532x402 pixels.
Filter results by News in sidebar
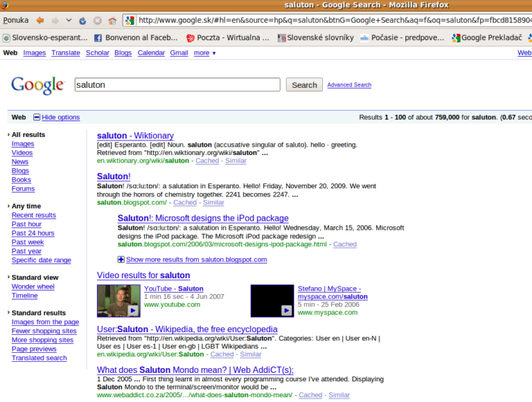(19, 162)
